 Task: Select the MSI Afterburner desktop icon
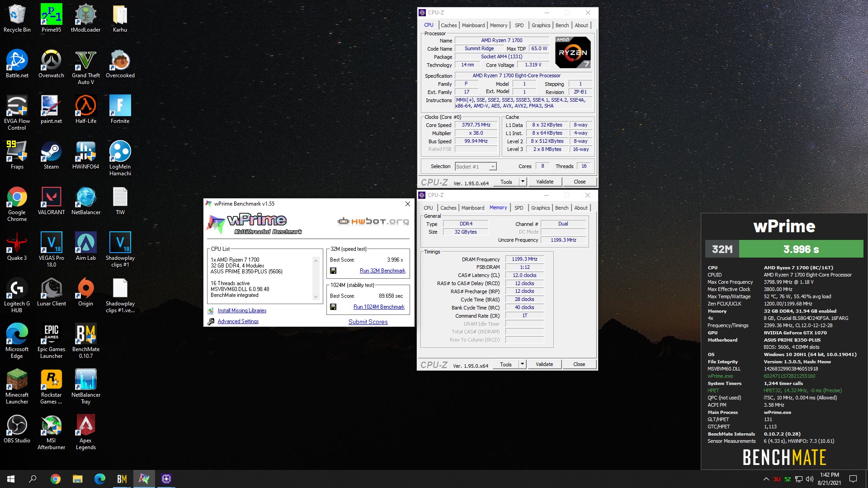tap(51, 432)
